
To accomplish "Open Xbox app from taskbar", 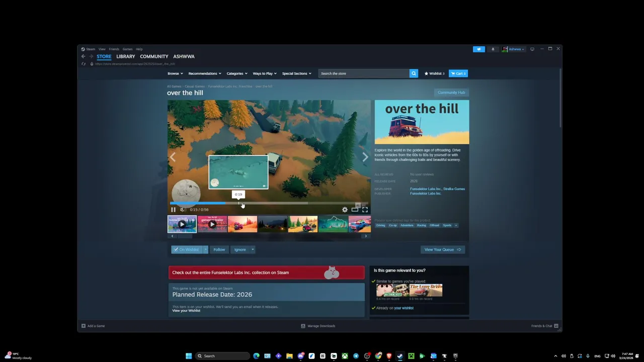I will [x=345, y=356].
